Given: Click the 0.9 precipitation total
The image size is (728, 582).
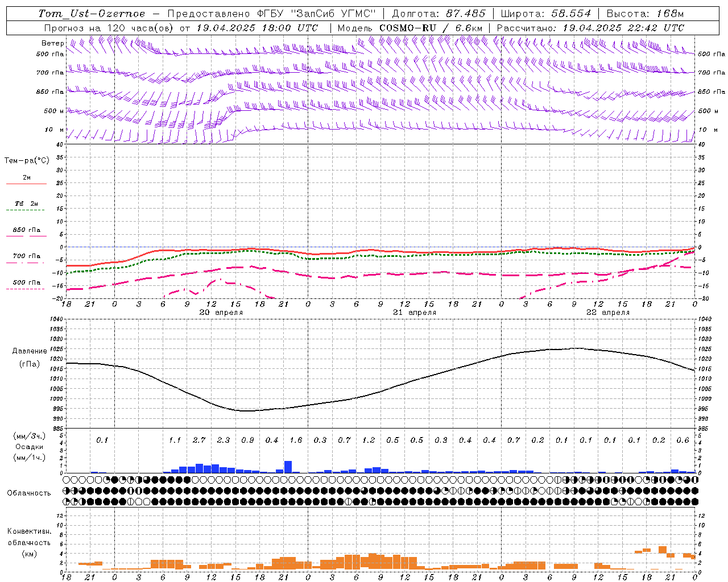Looking at the screenshot, I should point(247,440).
